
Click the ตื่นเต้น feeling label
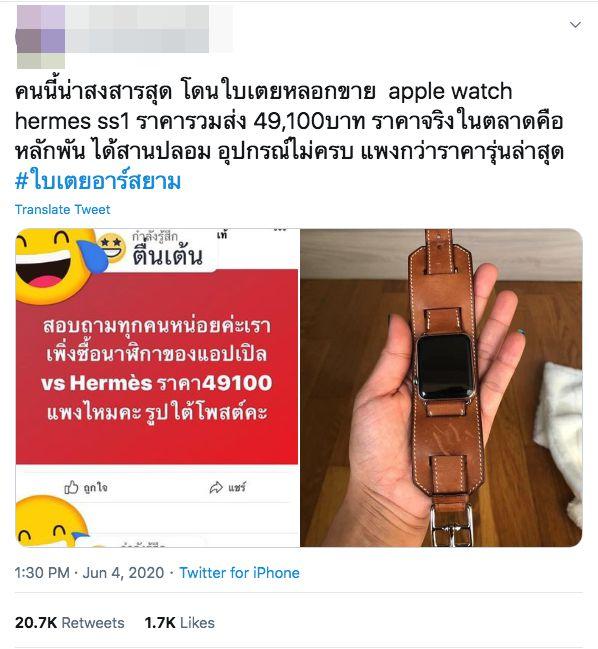(168, 257)
